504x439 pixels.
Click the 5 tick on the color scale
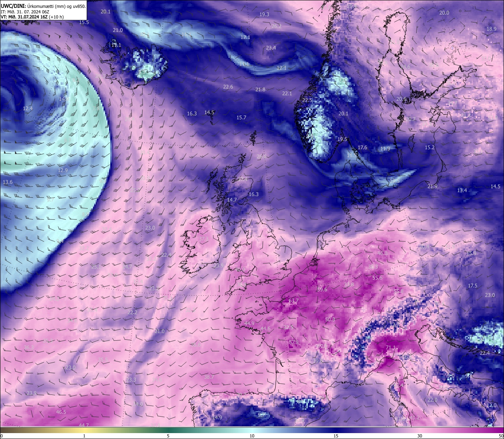pos(168,436)
